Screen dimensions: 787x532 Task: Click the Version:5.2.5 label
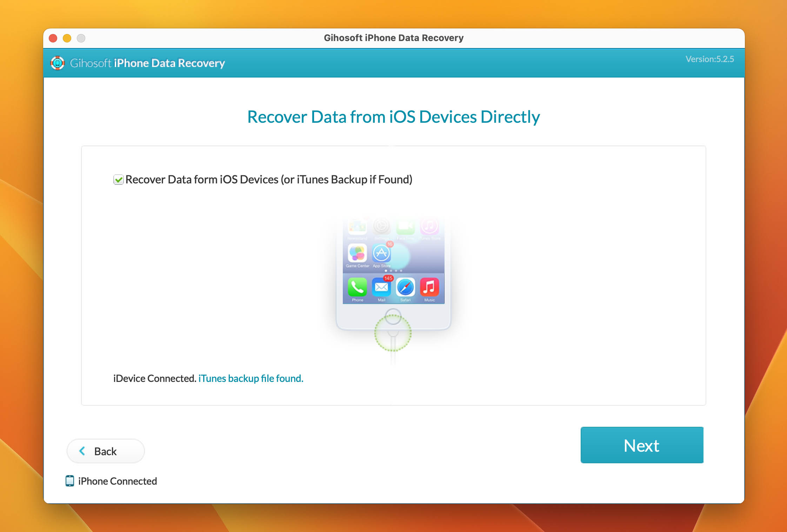tap(709, 59)
